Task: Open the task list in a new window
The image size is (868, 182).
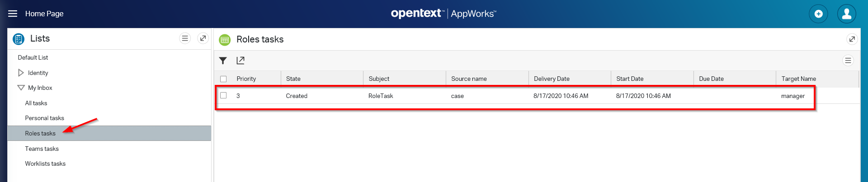Action: 241,61
